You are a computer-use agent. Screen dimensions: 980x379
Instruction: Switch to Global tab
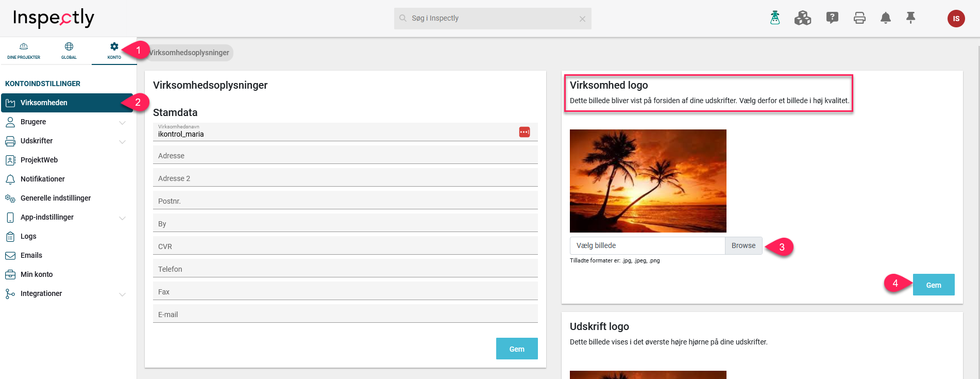69,51
